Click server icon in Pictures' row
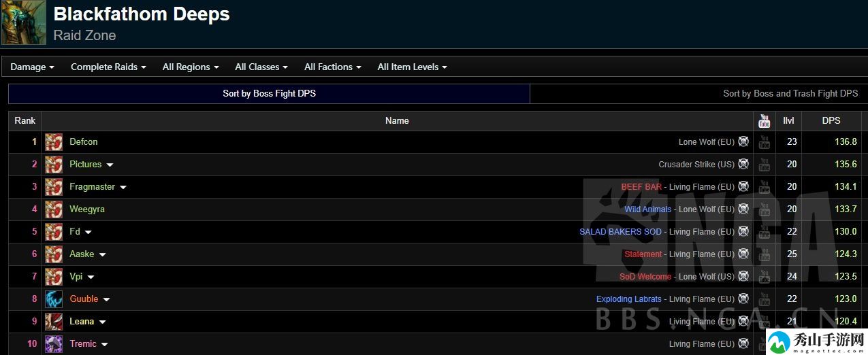 tap(743, 164)
